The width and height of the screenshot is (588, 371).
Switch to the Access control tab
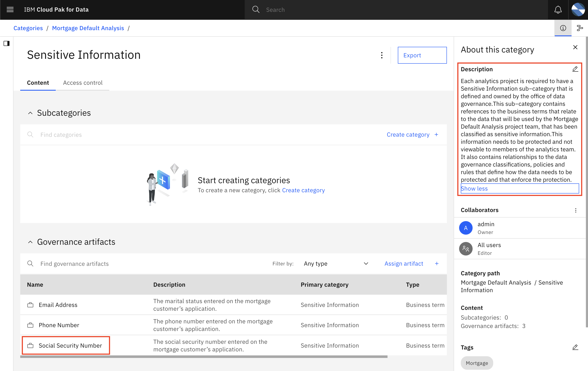(x=83, y=83)
